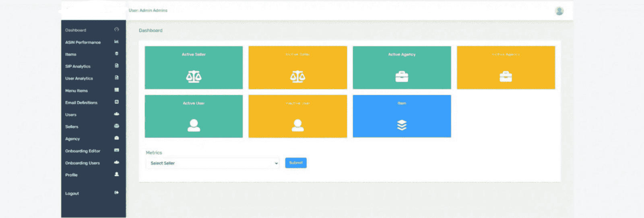Open User Analytics from the sidebar
The height and width of the screenshot is (218, 644).
pos(79,79)
